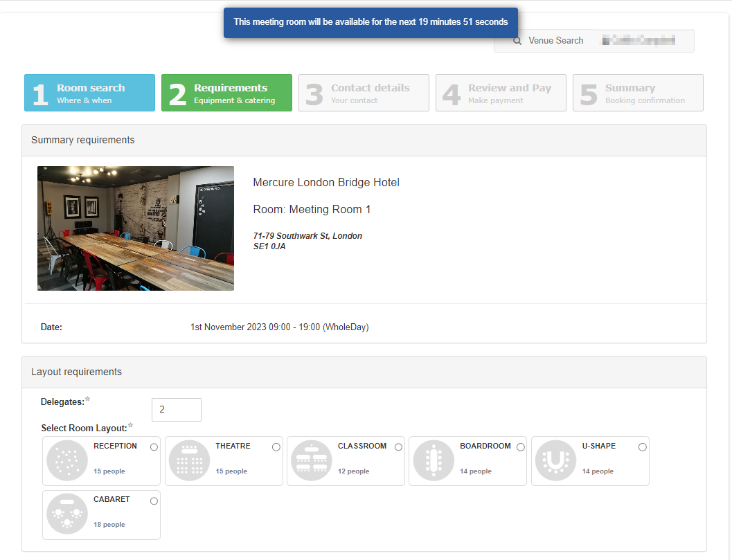Open step 5 Summary tab
The image size is (732, 560).
coord(639,93)
